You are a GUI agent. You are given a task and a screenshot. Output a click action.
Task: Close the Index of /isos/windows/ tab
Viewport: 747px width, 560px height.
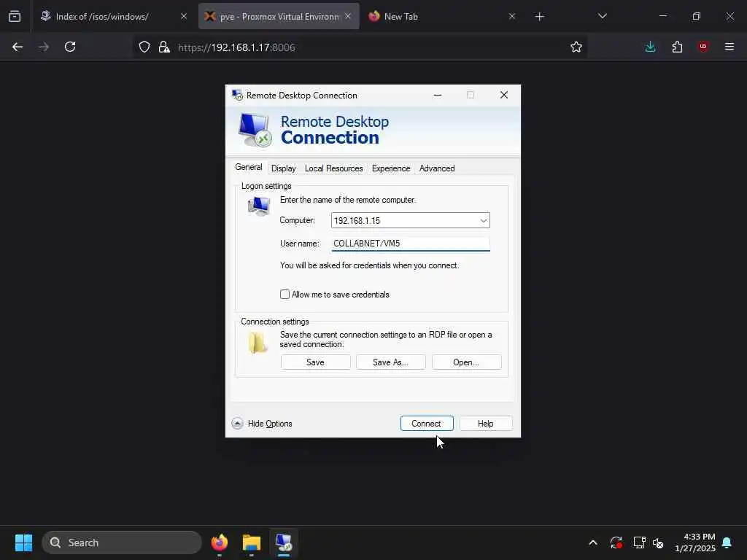(x=184, y=17)
